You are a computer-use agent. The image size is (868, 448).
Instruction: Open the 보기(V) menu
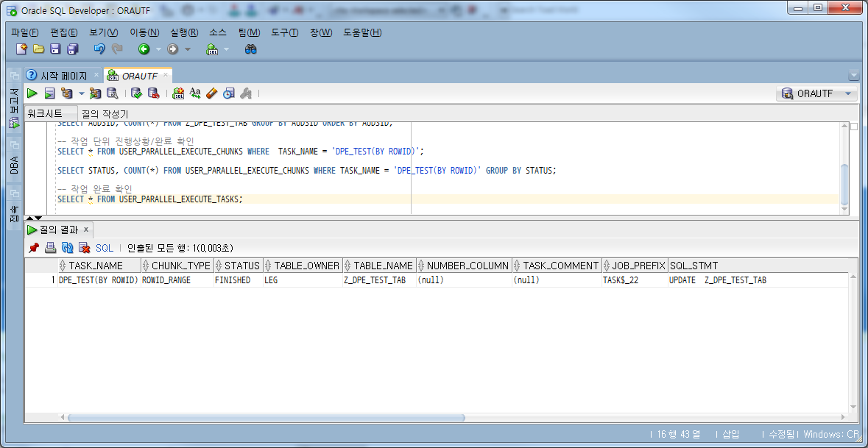[x=104, y=32]
